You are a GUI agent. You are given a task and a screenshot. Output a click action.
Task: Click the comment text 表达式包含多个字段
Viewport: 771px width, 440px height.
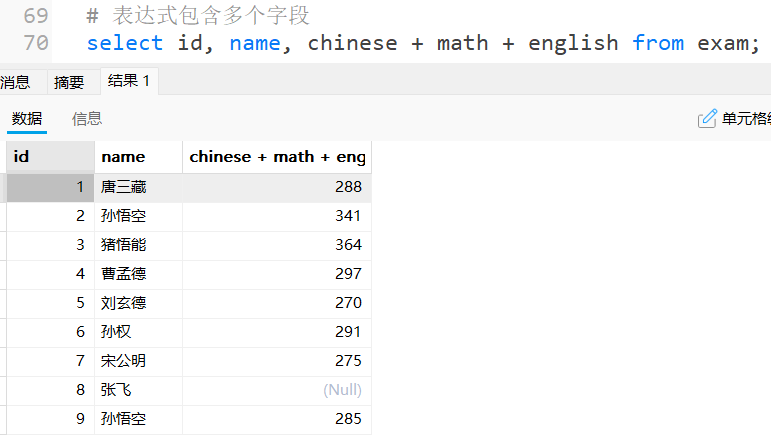tap(211, 16)
